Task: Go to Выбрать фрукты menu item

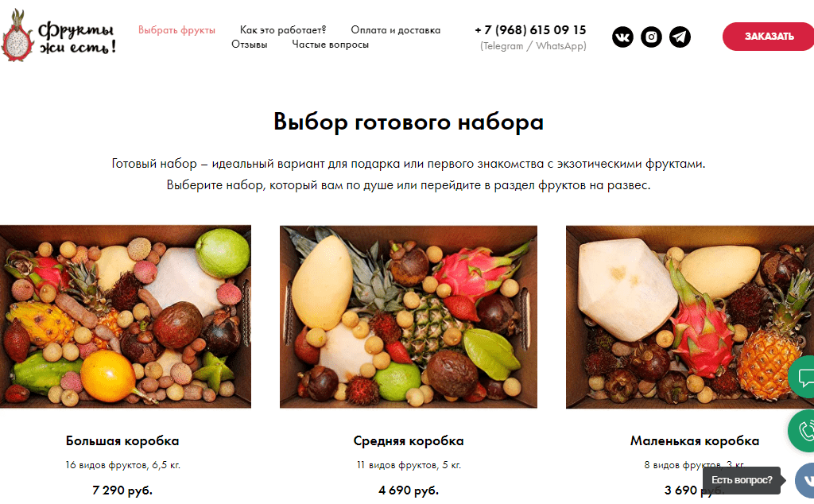Action: 176,30
